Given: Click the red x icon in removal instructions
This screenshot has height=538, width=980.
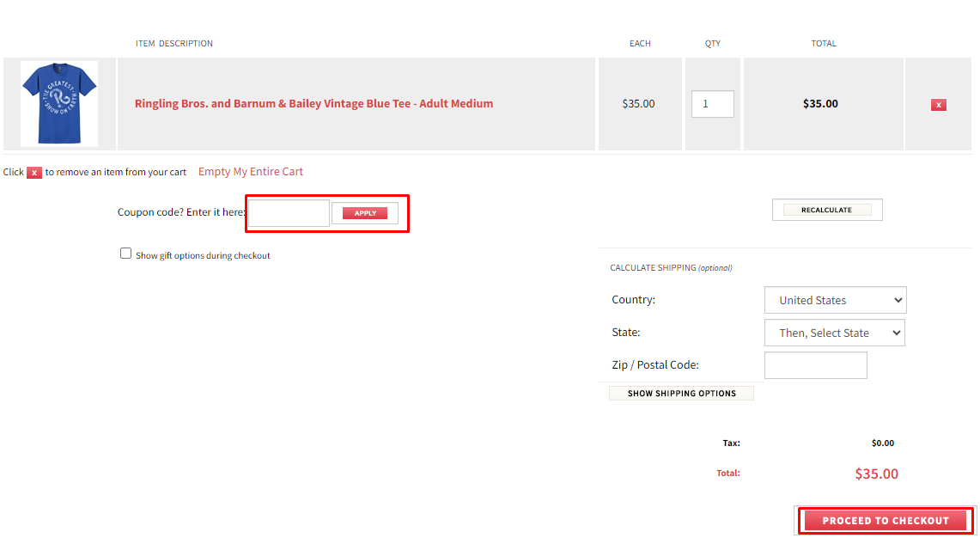Looking at the screenshot, I should click(34, 173).
